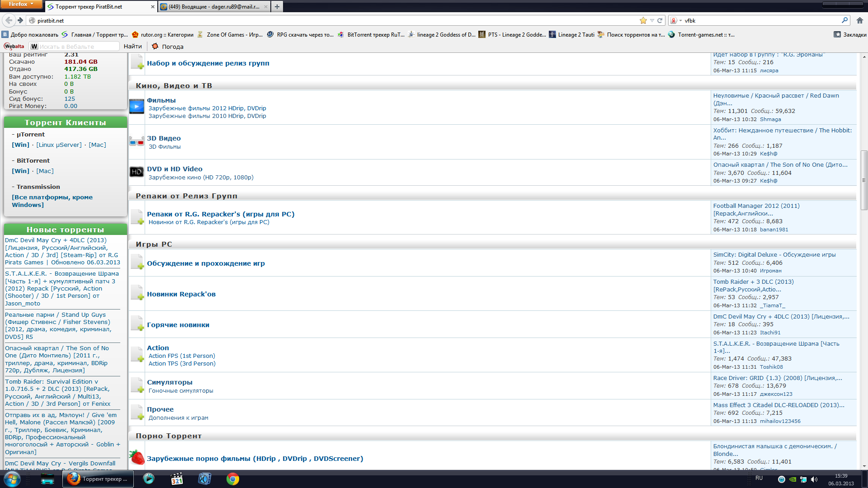Screen dimensions: 868x488
Task: Open the Firefox menu dropdown
Action: [21, 4]
